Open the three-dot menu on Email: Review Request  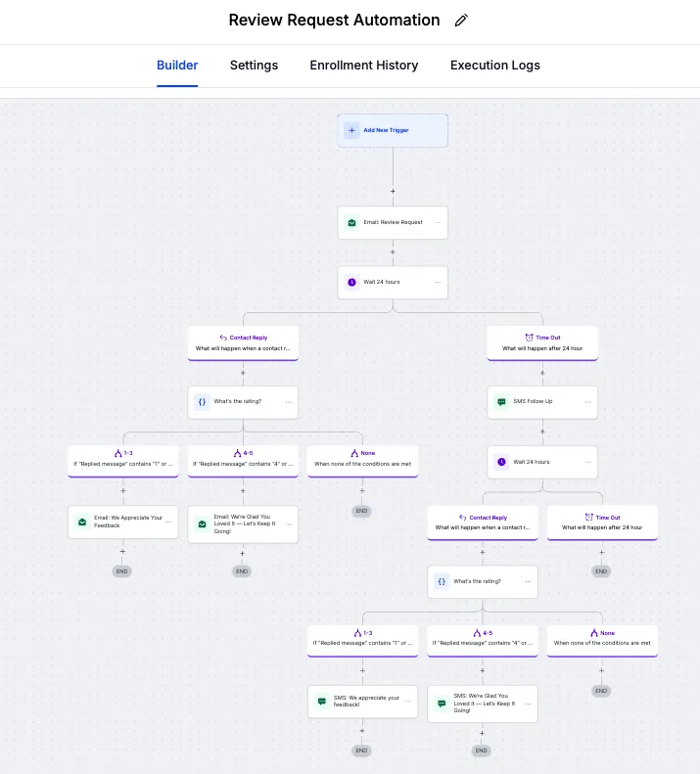point(438,222)
